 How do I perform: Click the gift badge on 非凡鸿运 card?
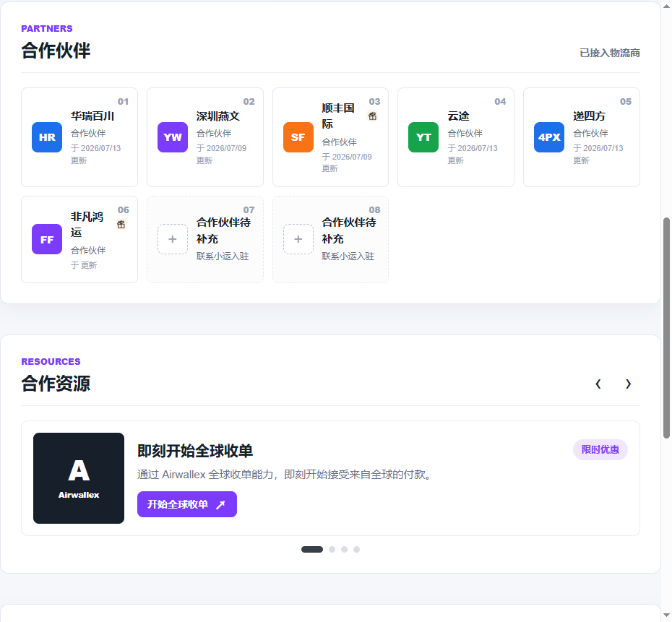click(121, 225)
